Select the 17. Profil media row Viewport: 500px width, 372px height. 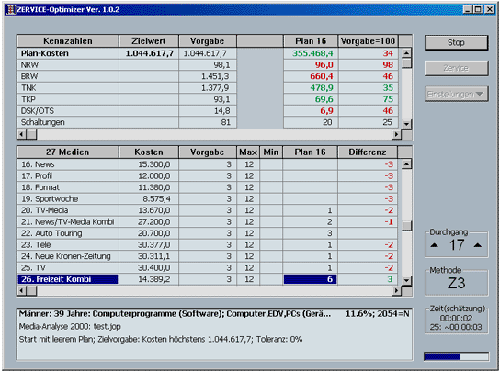(207, 176)
